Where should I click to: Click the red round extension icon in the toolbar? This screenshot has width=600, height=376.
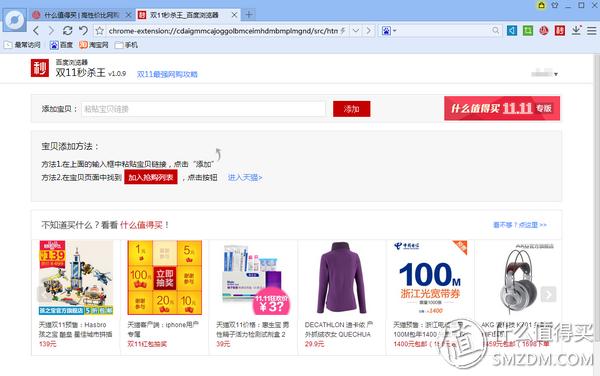544,30
